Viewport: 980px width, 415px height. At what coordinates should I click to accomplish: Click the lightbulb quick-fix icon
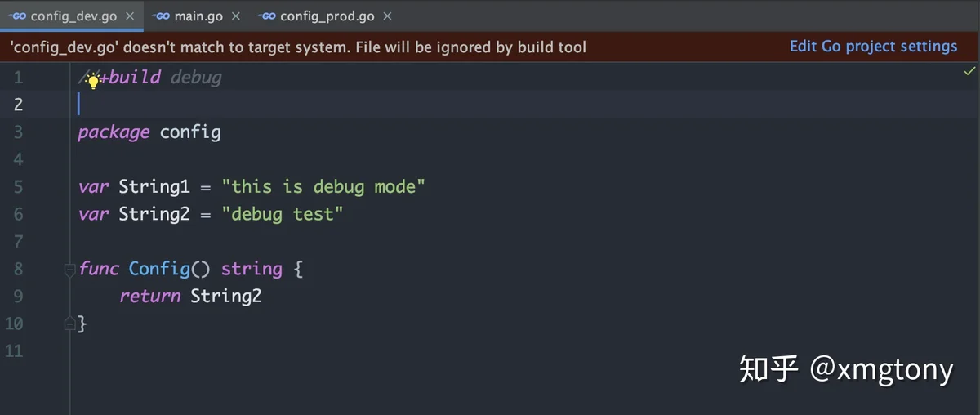coord(93,80)
